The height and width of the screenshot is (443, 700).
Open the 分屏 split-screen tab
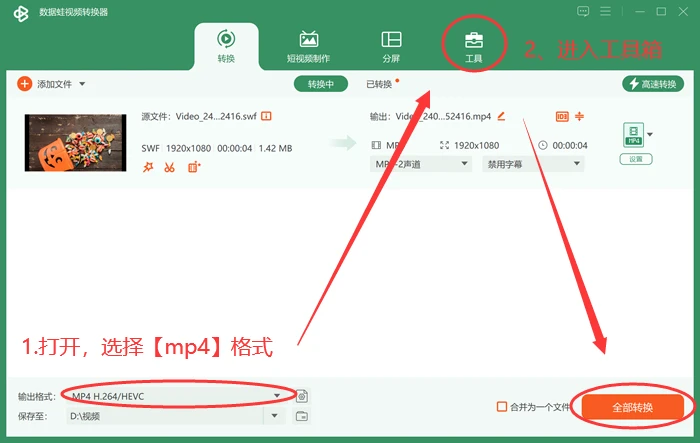391,46
